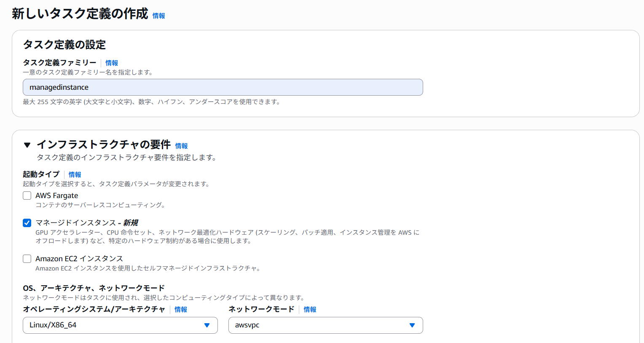Click the arrow icon in awsvpc box
Image resolution: width=644 pixels, height=343 pixels.
click(x=412, y=325)
